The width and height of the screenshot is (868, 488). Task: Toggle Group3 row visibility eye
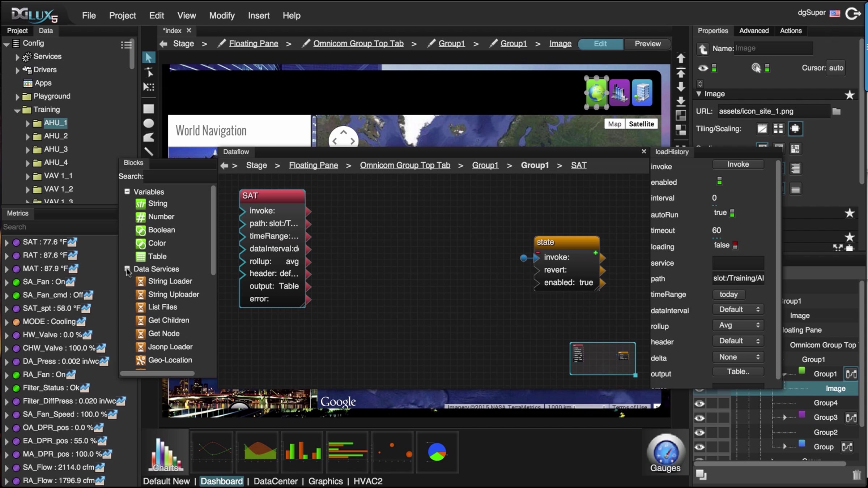[699, 418]
